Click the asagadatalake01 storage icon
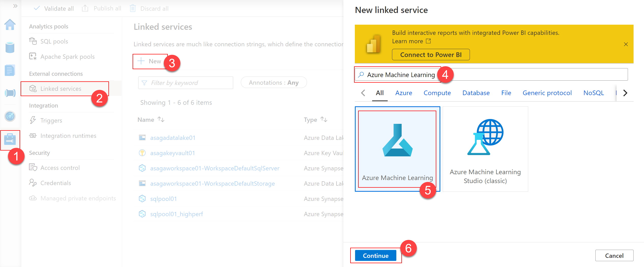644x267 pixels. (142, 138)
